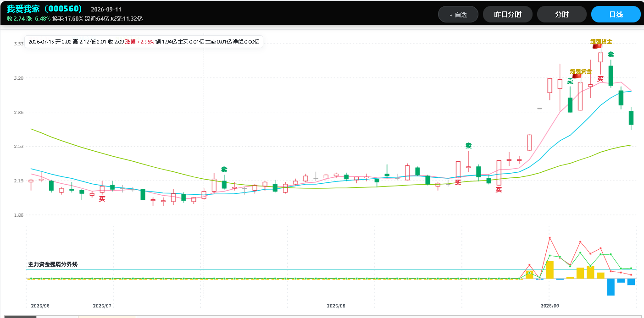Click the 额 1.94亿 value in tooltip
This screenshot has width=644, height=318.
pos(166,42)
